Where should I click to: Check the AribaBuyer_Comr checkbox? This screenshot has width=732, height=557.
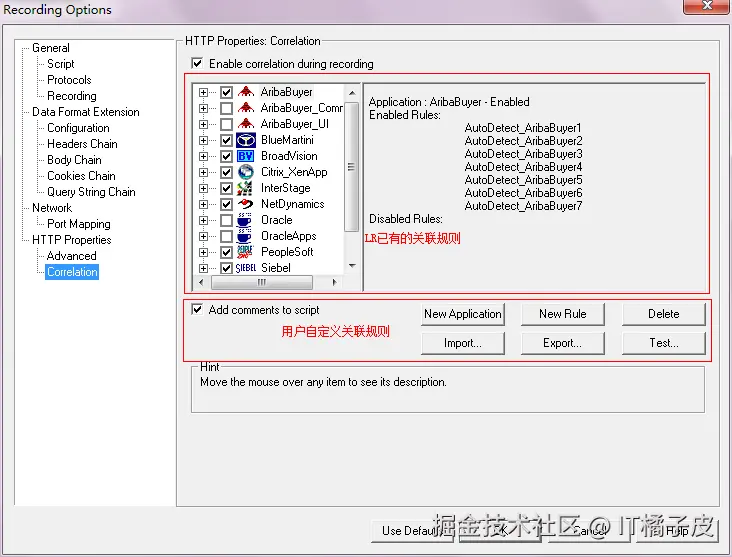click(x=226, y=108)
